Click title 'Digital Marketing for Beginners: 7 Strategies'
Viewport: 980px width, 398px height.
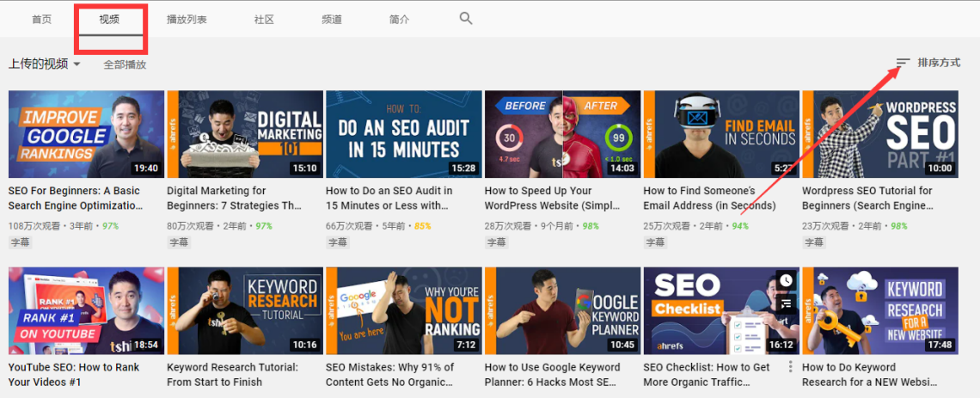coord(235,198)
